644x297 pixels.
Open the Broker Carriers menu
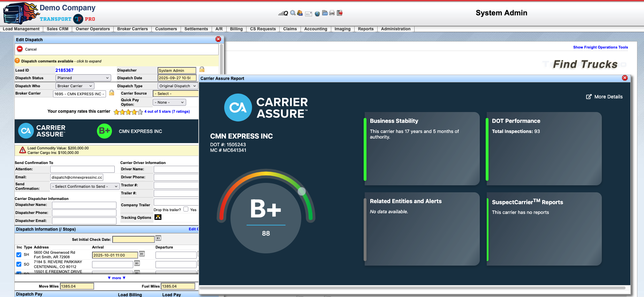click(132, 29)
